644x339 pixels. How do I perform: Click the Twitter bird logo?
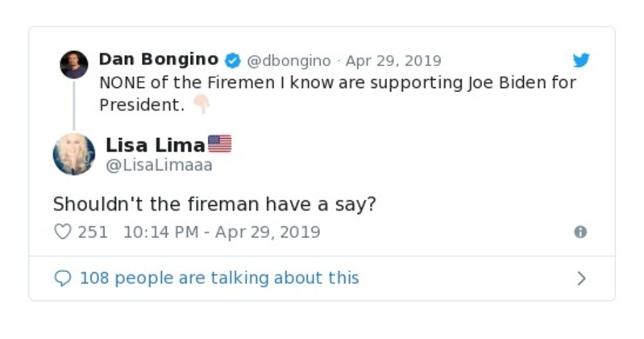coord(581,61)
